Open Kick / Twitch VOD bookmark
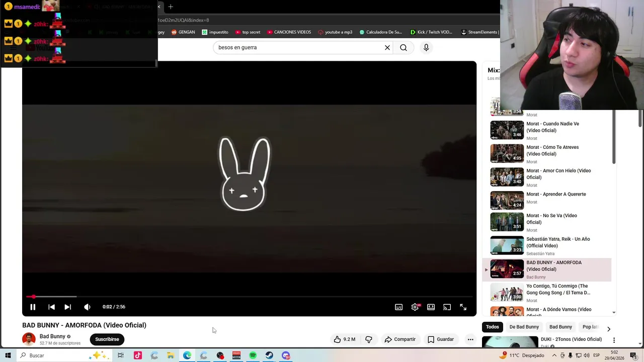The image size is (644, 362). (x=431, y=32)
